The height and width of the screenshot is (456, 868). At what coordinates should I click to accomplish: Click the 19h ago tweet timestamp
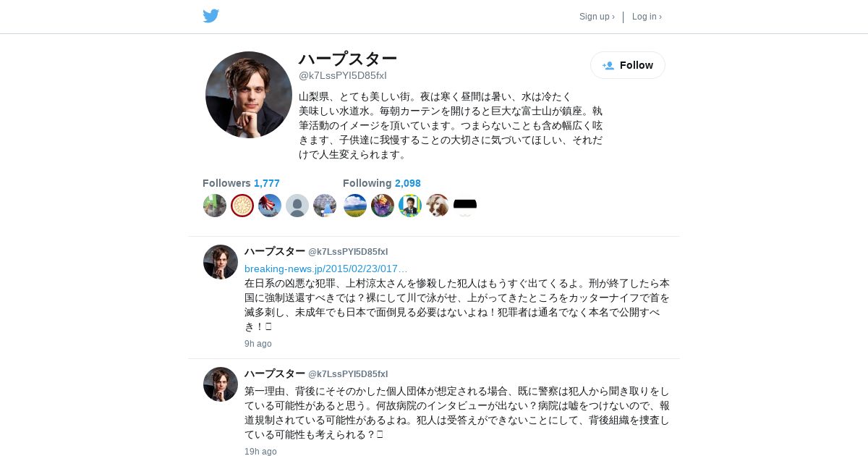click(260, 452)
